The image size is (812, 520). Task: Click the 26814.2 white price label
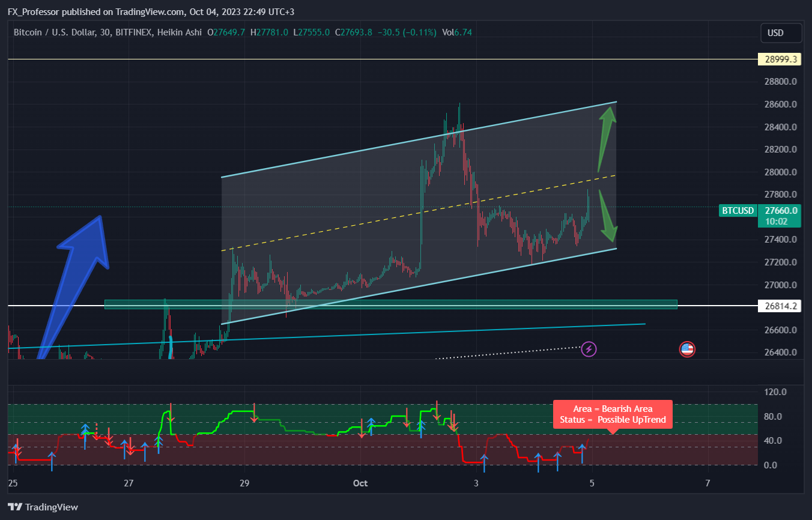[781, 306]
